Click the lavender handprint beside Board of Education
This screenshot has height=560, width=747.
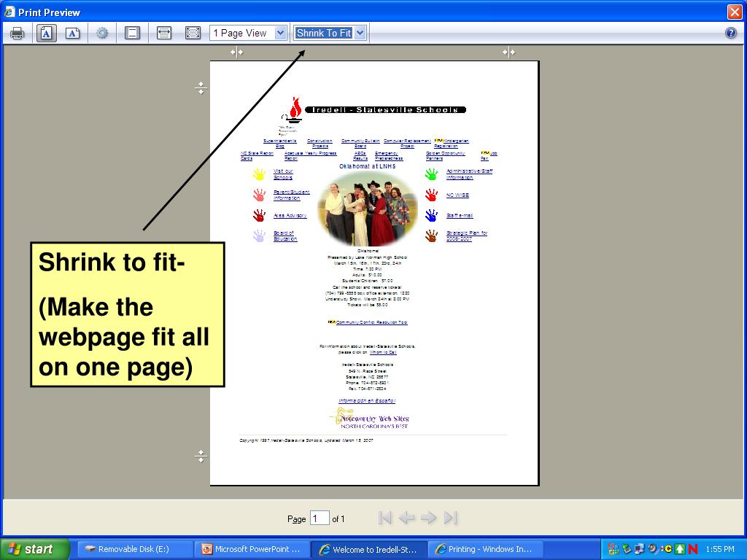[x=259, y=236]
